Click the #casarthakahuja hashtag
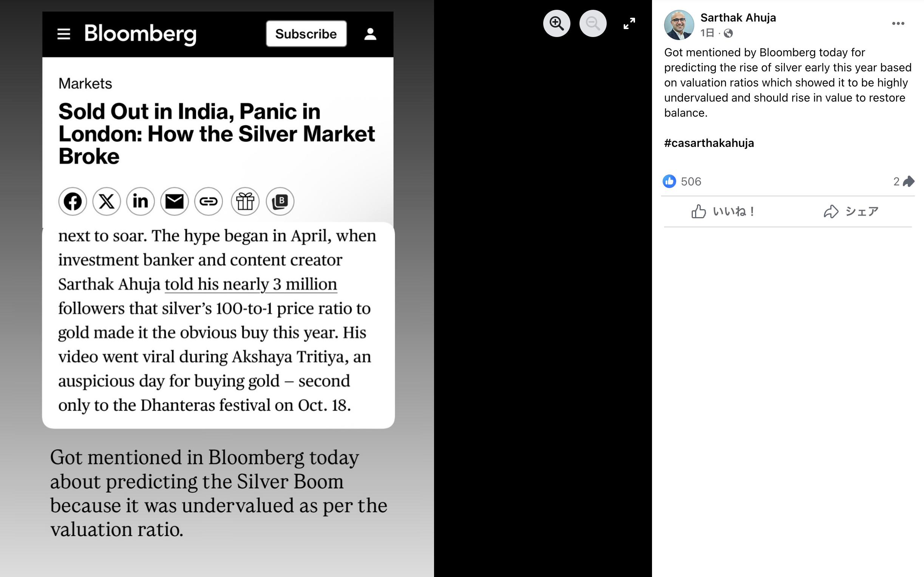The height and width of the screenshot is (577, 924). point(709,143)
